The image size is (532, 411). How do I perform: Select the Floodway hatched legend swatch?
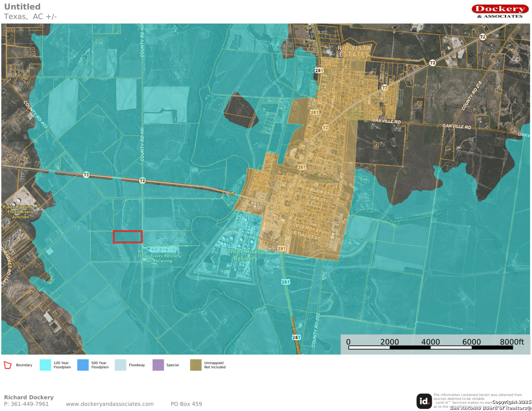[x=120, y=365]
